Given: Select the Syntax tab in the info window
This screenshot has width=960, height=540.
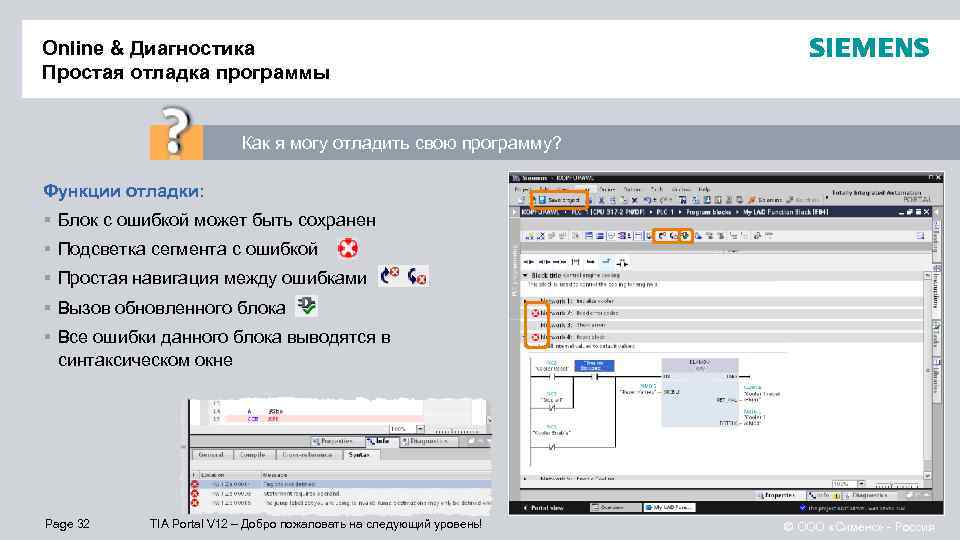Looking at the screenshot, I should coord(360,454).
